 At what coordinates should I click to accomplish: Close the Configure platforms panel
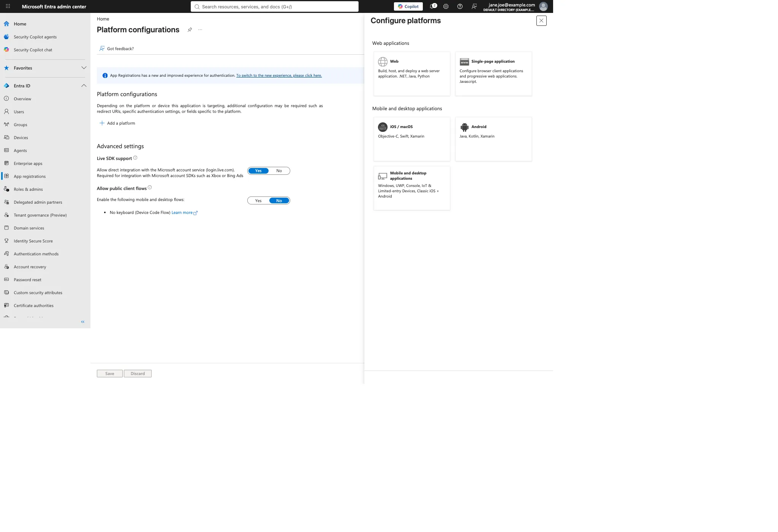tap(541, 21)
